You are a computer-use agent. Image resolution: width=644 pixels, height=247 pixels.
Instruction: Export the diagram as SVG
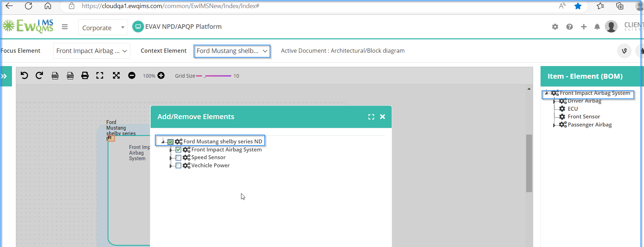click(55, 76)
